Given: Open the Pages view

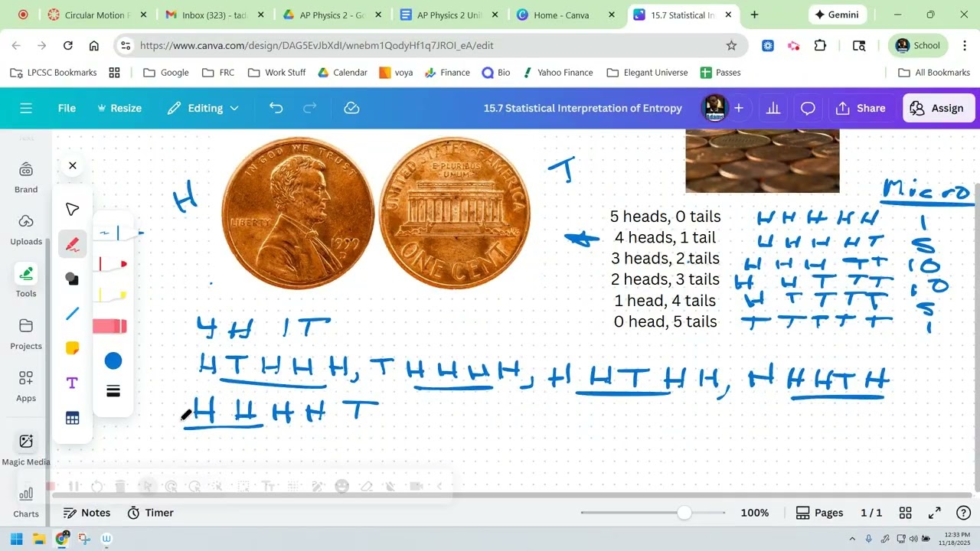Looking at the screenshot, I should (819, 513).
